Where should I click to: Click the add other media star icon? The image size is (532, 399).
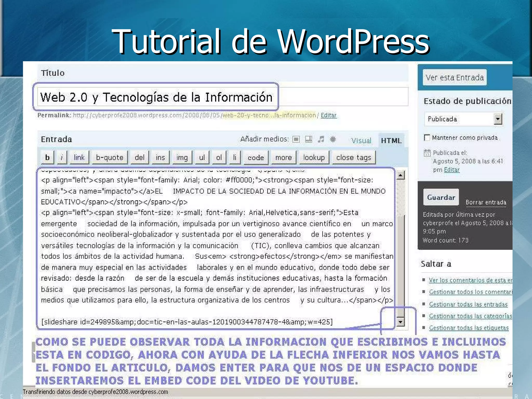point(333,139)
